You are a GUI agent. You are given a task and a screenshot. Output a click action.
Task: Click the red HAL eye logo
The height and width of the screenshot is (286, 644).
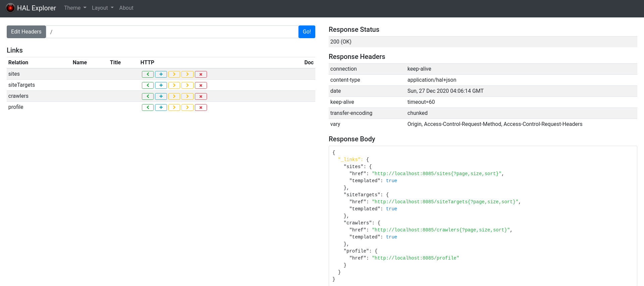tap(10, 8)
